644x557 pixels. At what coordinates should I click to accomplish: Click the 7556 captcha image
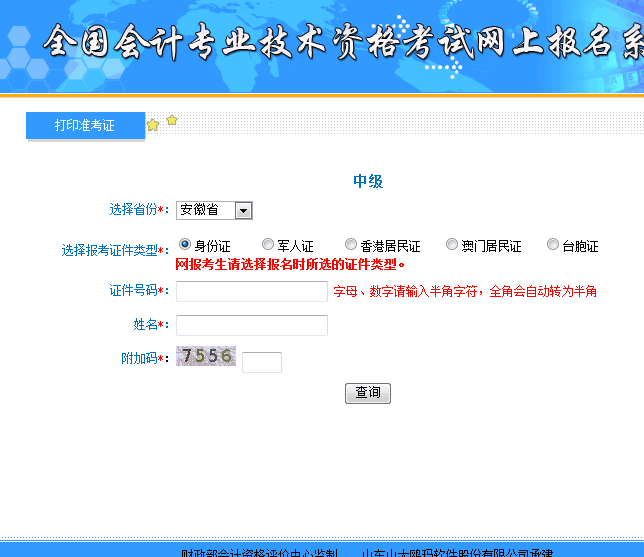[x=206, y=356]
